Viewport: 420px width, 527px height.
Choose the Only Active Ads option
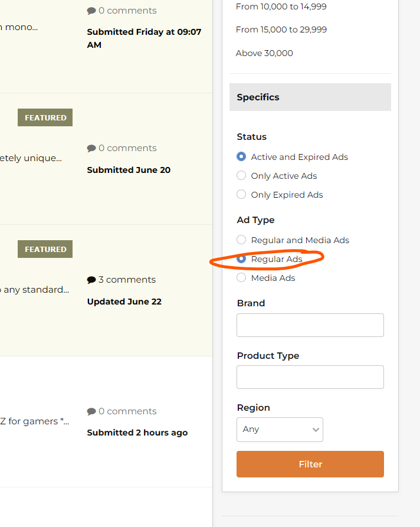[x=241, y=176]
